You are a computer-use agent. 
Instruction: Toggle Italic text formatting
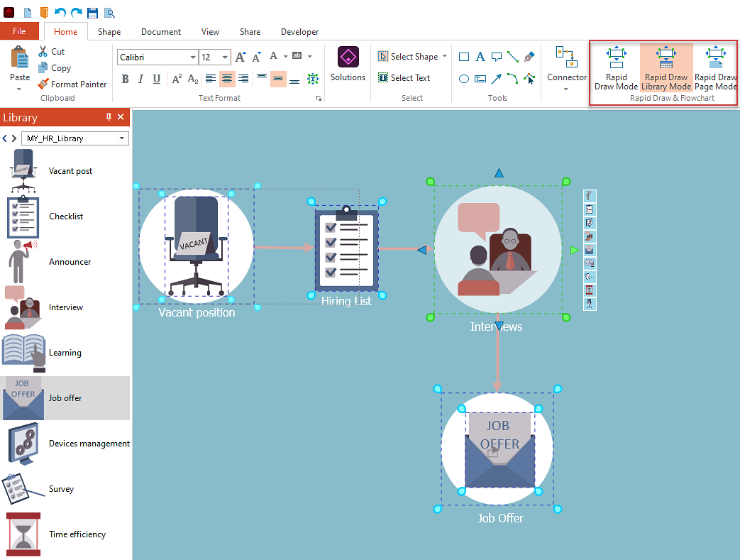click(x=141, y=79)
